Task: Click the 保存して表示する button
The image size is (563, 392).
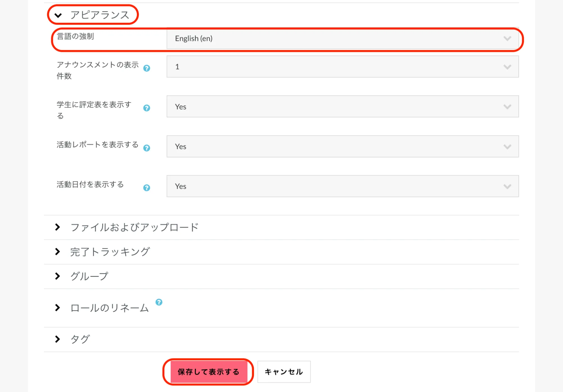Action: 208,372
